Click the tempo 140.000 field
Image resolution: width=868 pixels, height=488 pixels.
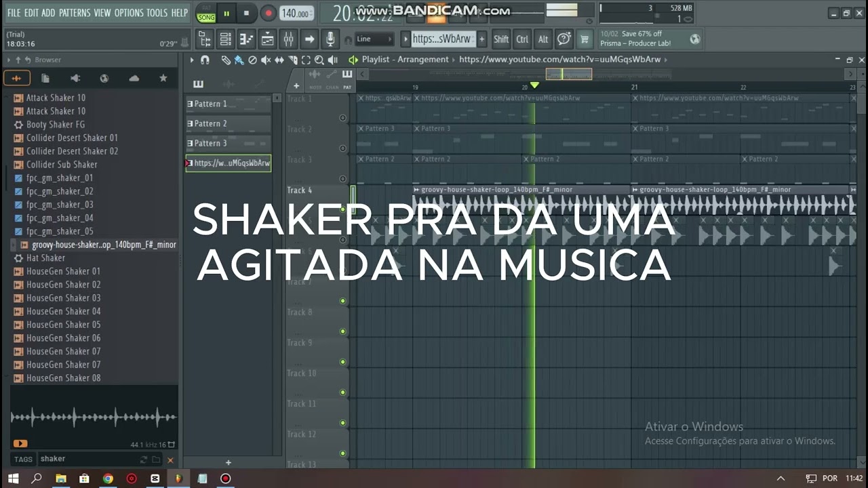tap(296, 14)
